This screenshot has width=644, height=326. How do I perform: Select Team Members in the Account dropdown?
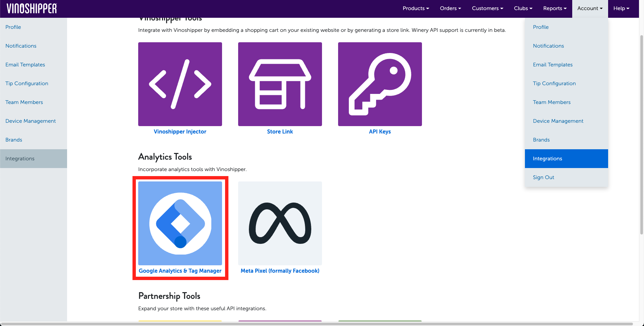pos(567,102)
